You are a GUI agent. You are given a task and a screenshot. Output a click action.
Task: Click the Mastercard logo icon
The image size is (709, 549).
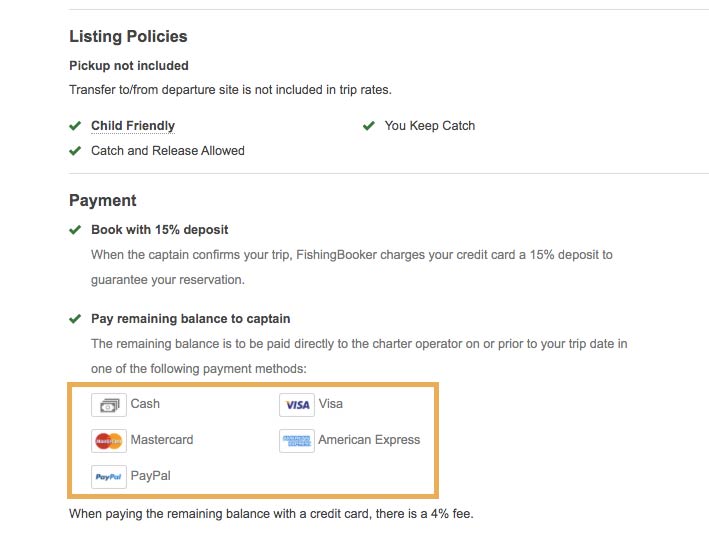pyautogui.click(x=109, y=441)
